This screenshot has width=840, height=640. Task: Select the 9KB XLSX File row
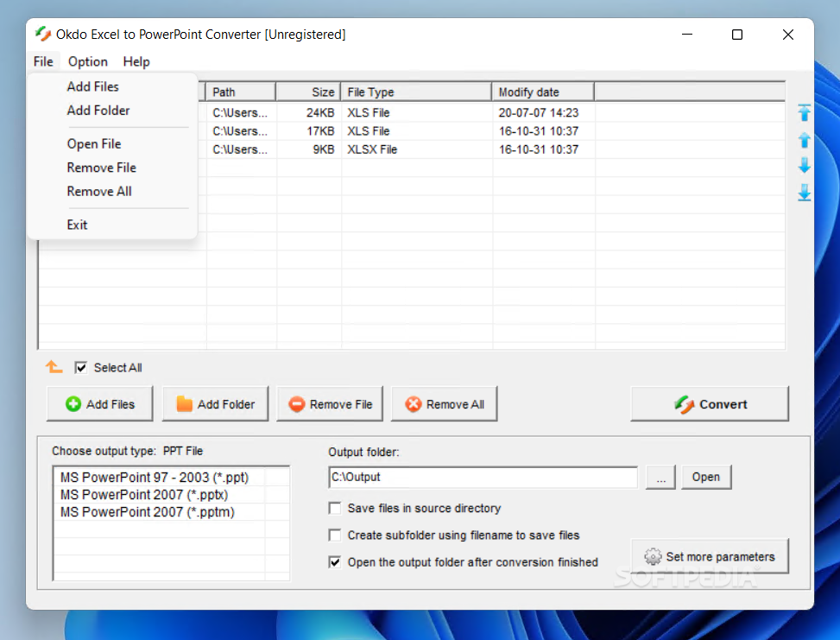(x=412, y=149)
